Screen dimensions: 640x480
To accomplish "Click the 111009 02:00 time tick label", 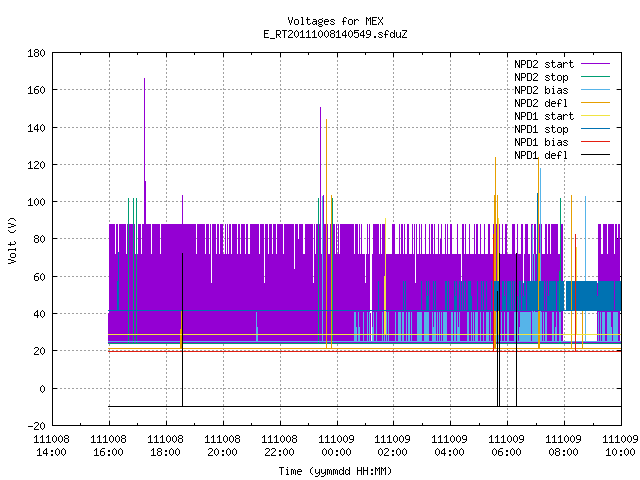I will click(393, 446).
